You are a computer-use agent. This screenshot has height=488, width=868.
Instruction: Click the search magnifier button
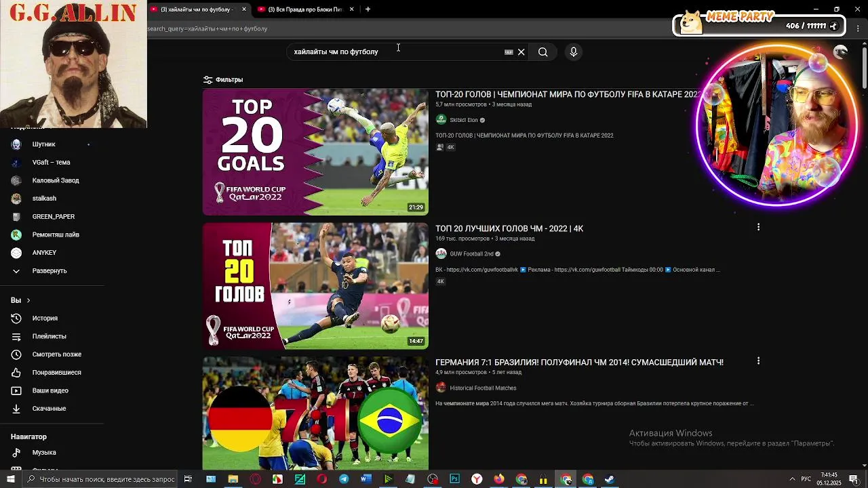542,52
